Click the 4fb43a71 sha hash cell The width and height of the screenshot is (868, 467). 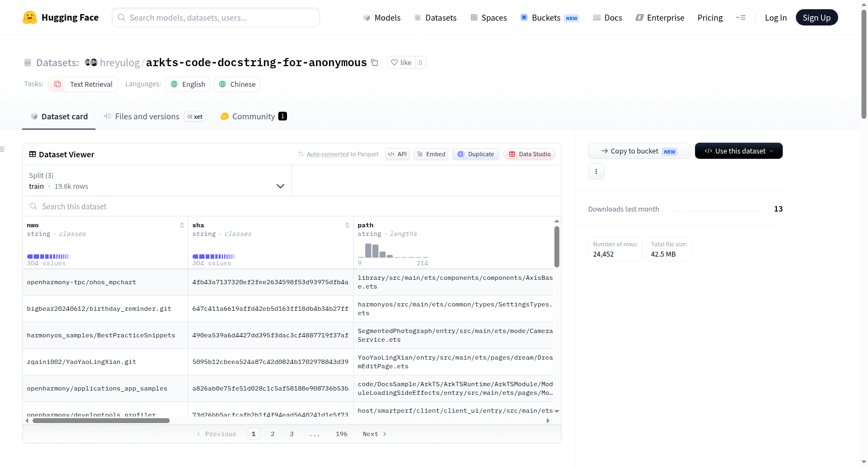[x=271, y=282]
